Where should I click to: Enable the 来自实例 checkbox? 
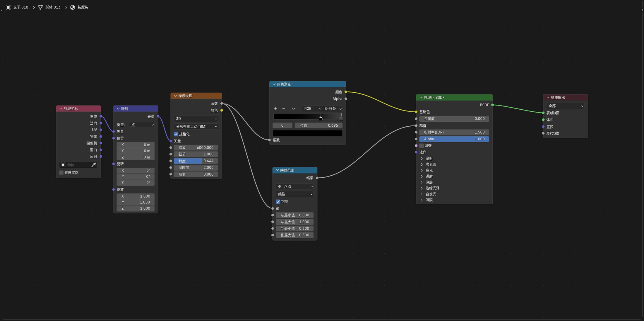(61, 173)
